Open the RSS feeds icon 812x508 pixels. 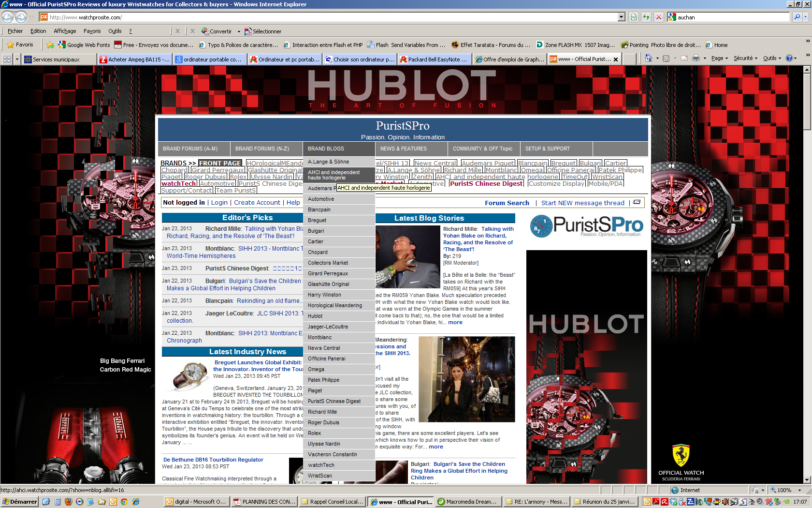coord(666,59)
